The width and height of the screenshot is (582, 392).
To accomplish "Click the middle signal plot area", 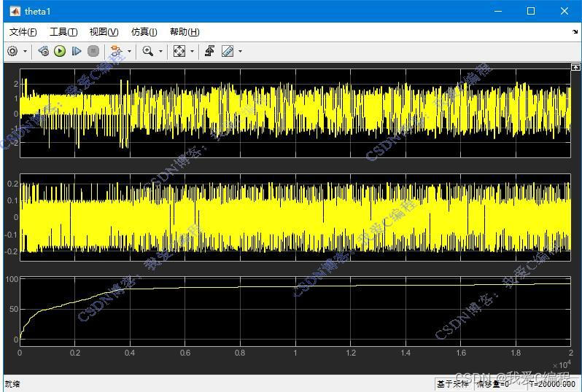I will 295,217.
